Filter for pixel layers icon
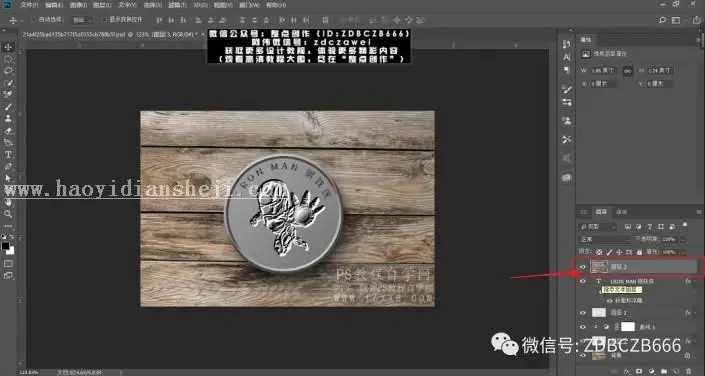This screenshot has width=705, height=376. tap(629, 227)
